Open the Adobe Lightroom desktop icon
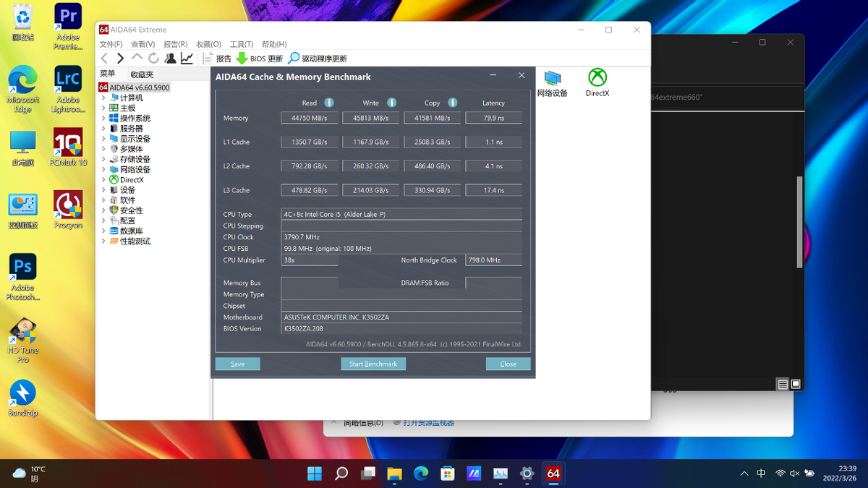Viewport: 868px width, 488px height. 68,90
